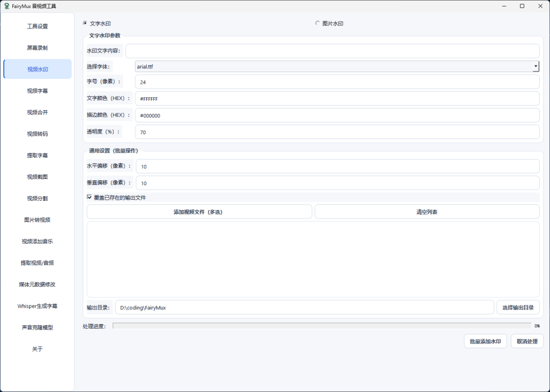Edit the 文字颜色 #FFFFFF field
Image resolution: width=550 pixels, height=392 pixels.
[337, 98]
